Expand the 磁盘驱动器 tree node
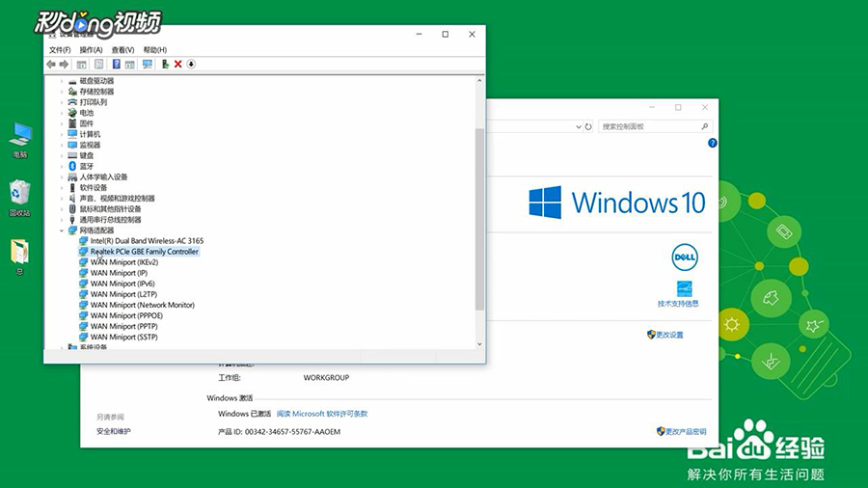This screenshot has width=868, height=488. tap(62, 81)
